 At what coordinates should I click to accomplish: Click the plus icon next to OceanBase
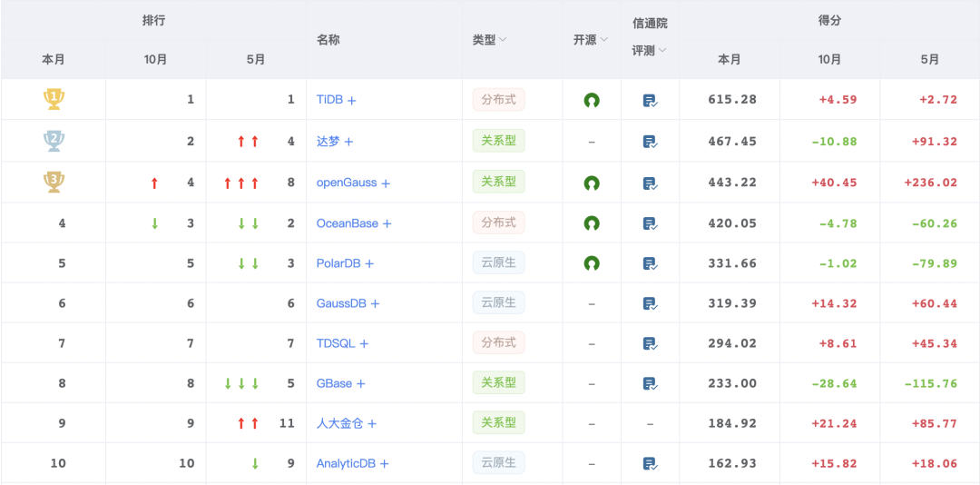(x=387, y=223)
